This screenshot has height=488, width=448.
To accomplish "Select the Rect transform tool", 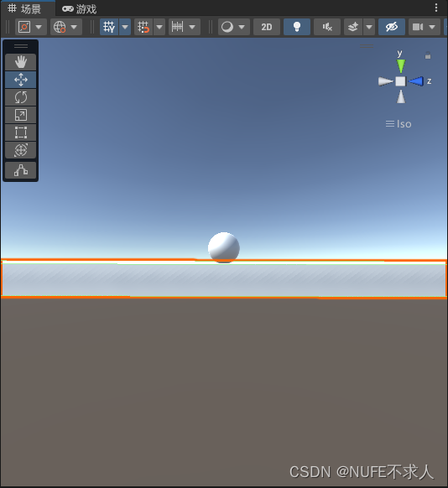I will coord(20,132).
